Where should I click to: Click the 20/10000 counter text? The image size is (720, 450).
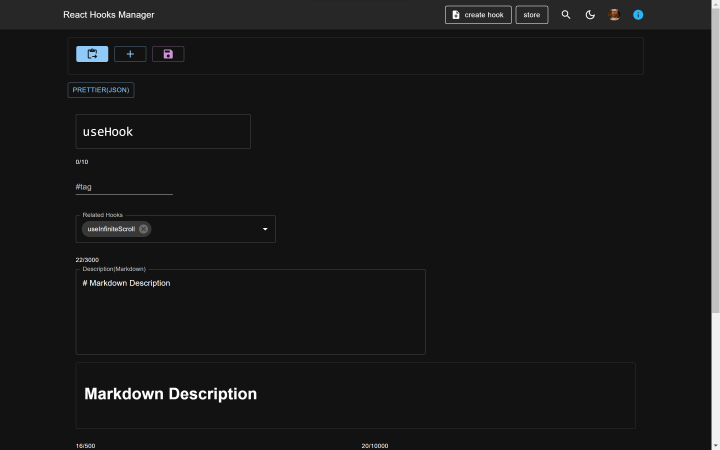pos(375,446)
